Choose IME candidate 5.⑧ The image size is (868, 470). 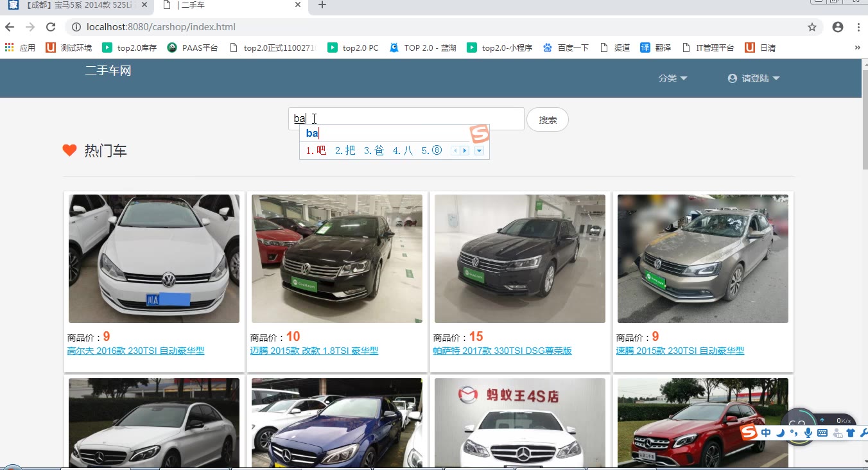tap(431, 151)
